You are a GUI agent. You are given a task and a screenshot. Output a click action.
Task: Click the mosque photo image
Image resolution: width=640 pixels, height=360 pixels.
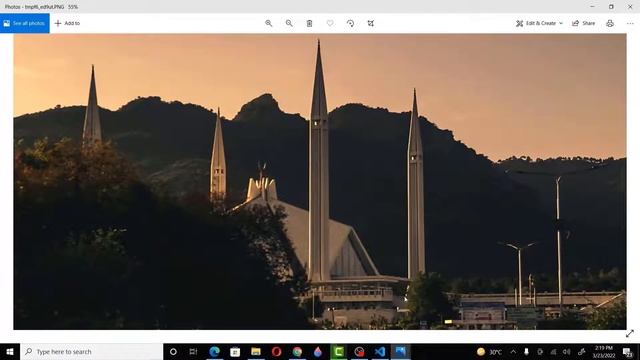click(x=320, y=182)
